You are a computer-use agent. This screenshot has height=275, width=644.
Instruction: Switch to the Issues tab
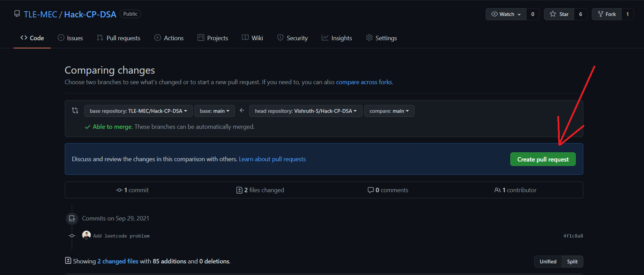(x=70, y=38)
